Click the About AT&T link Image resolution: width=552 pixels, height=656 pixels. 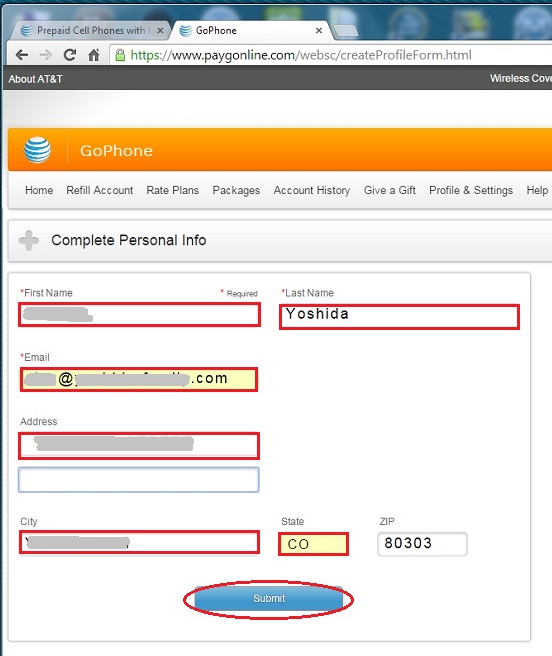pyautogui.click(x=36, y=79)
